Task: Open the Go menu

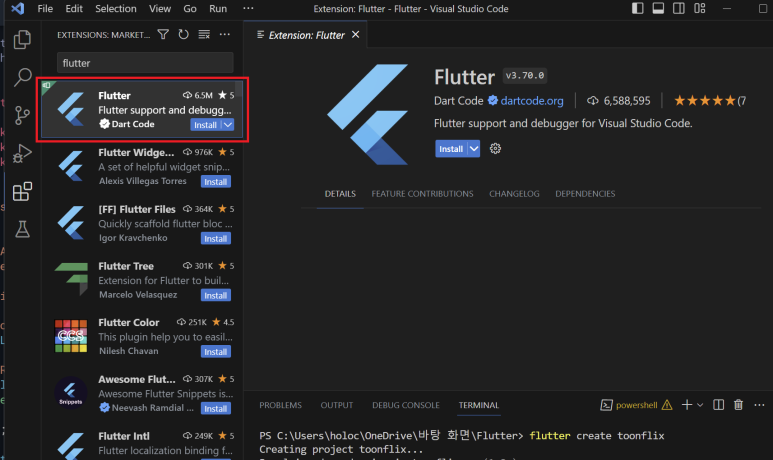Action: point(190,8)
